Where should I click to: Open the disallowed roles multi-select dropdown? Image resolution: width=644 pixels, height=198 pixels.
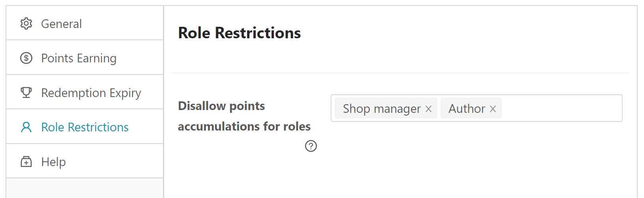point(560,108)
